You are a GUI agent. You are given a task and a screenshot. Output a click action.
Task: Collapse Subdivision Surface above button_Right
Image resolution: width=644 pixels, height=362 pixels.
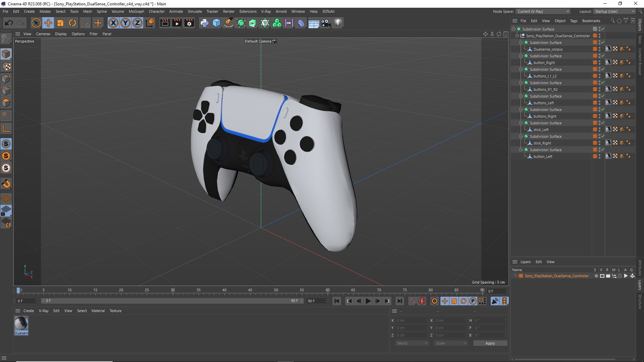[x=521, y=56]
